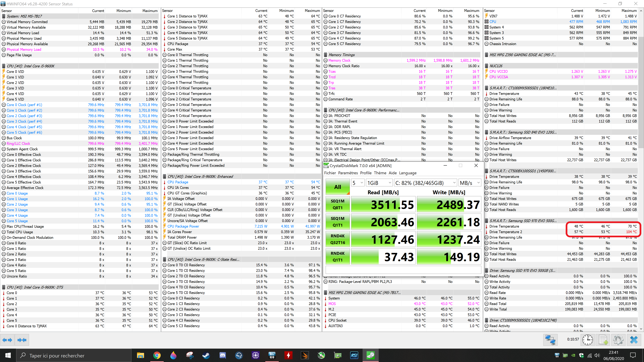
Task: Click the log file sheet icon
Action: (603, 340)
